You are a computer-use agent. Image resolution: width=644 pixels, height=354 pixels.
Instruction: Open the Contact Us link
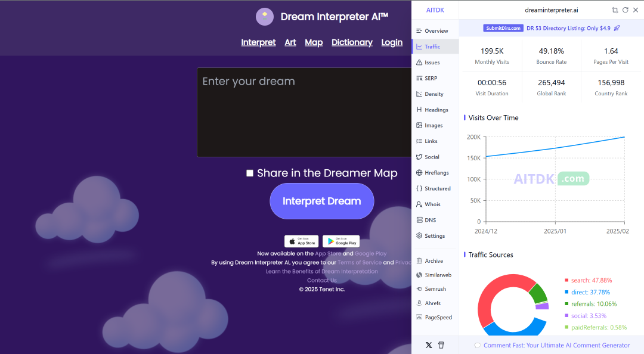tap(321, 281)
